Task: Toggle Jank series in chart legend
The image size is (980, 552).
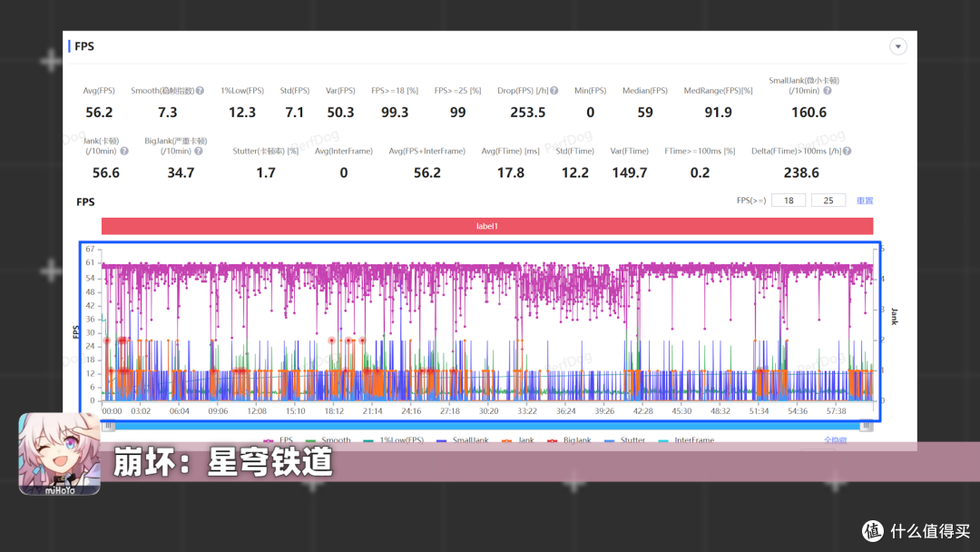Action: pos(518,440)
